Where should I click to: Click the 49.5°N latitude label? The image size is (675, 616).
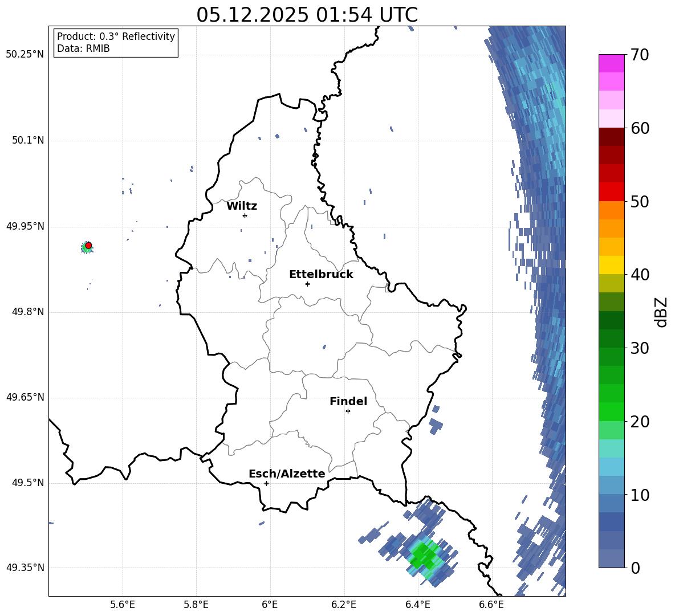(27, 483)
